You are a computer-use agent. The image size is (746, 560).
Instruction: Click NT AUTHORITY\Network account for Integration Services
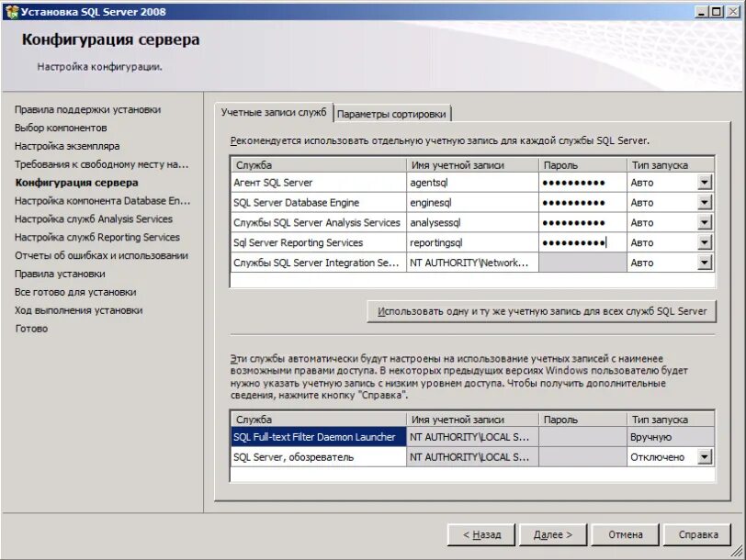point(472,263)
